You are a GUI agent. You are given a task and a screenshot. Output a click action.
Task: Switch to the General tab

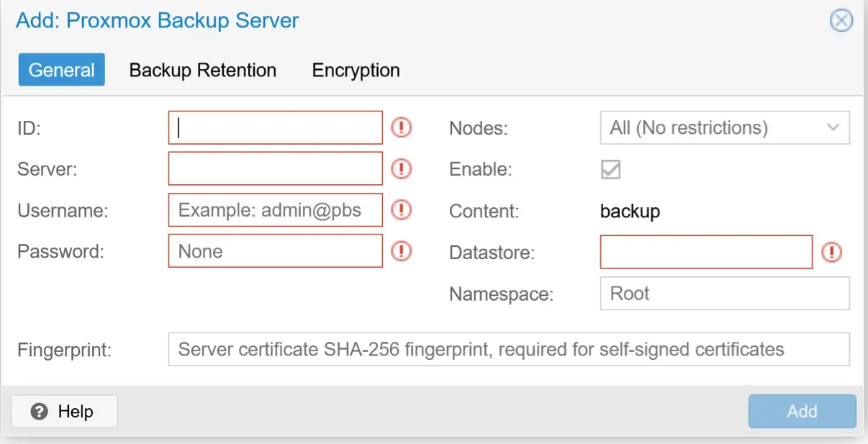(x=62, y=70)
